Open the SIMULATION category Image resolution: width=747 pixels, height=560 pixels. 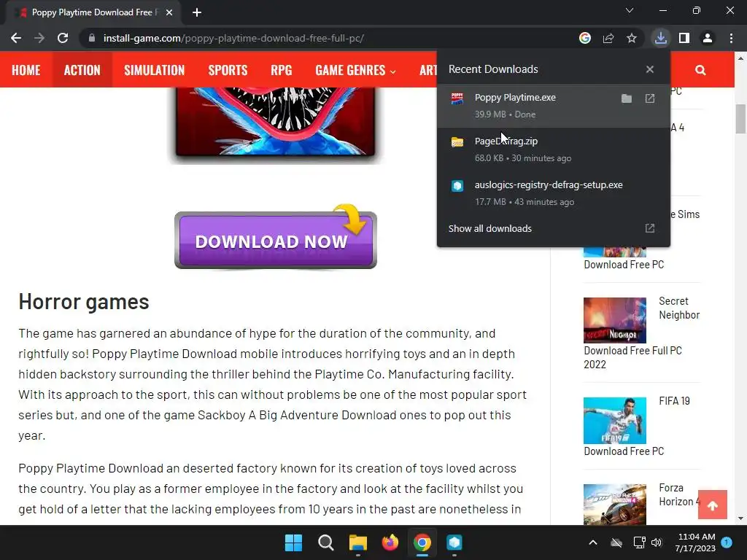154,70
